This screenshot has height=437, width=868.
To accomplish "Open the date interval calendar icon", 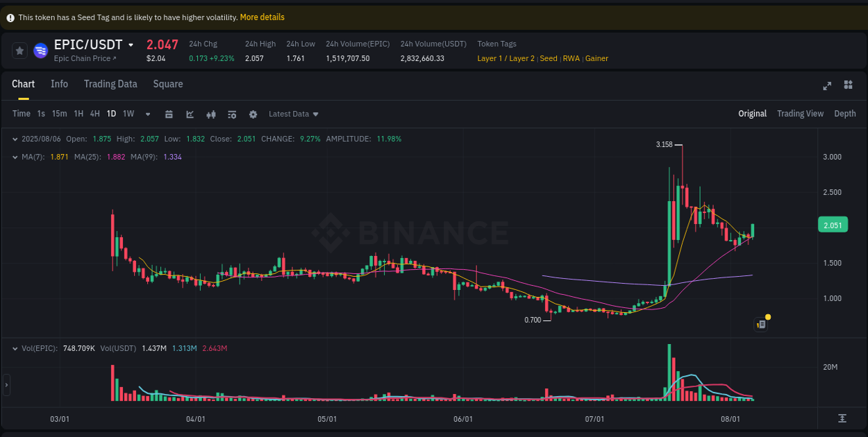I will (x=169, y=114).
